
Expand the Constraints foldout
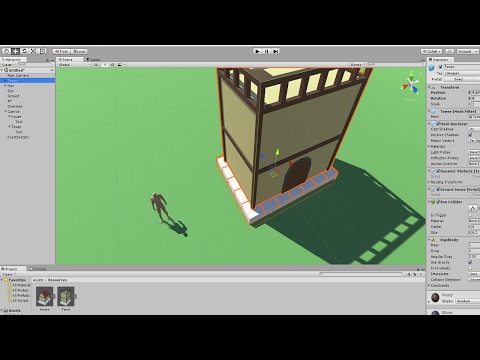tap(429, 285)
